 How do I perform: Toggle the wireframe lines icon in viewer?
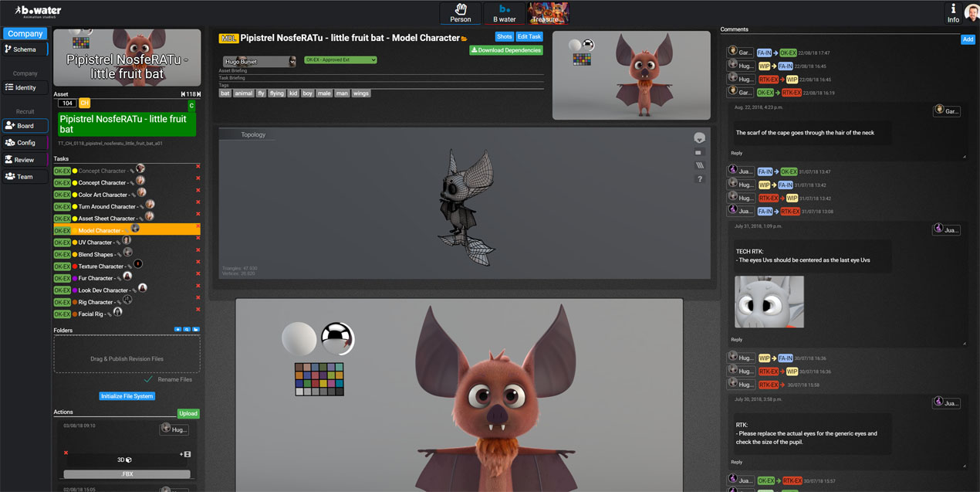(x=699, y=165)
